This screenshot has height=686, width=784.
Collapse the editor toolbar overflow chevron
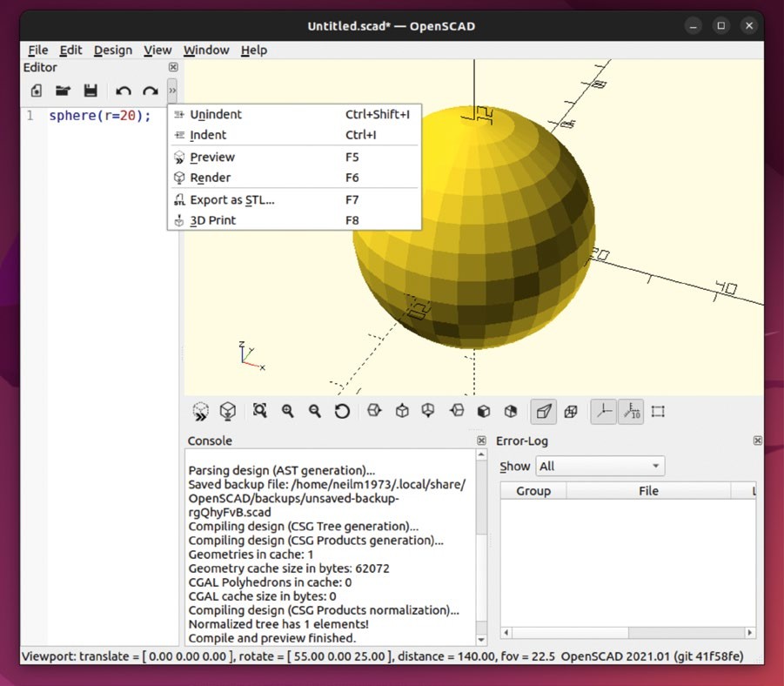point(172,91)
